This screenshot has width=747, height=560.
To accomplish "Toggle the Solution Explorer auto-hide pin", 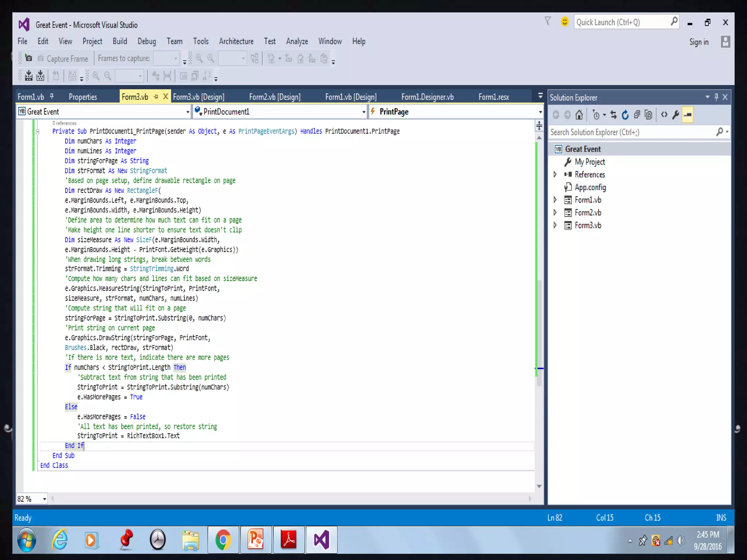I will 716,97.
